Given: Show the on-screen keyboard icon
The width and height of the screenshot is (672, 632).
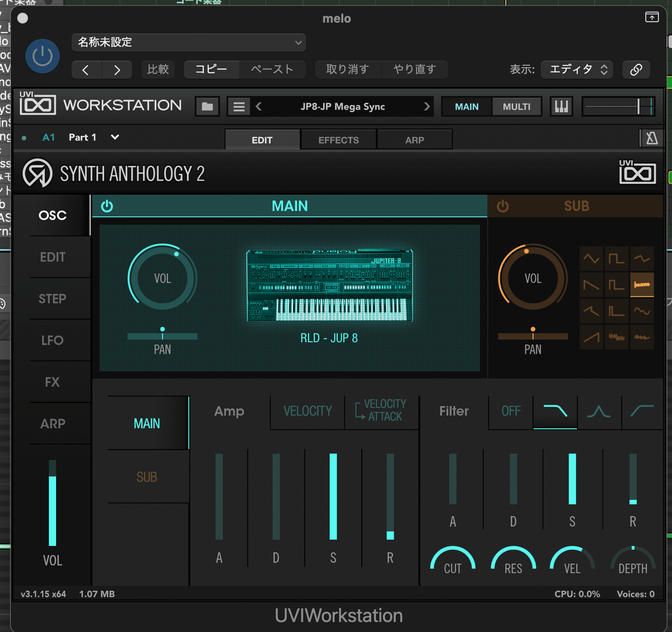Looking at the screenshot, I should [561, 106].
